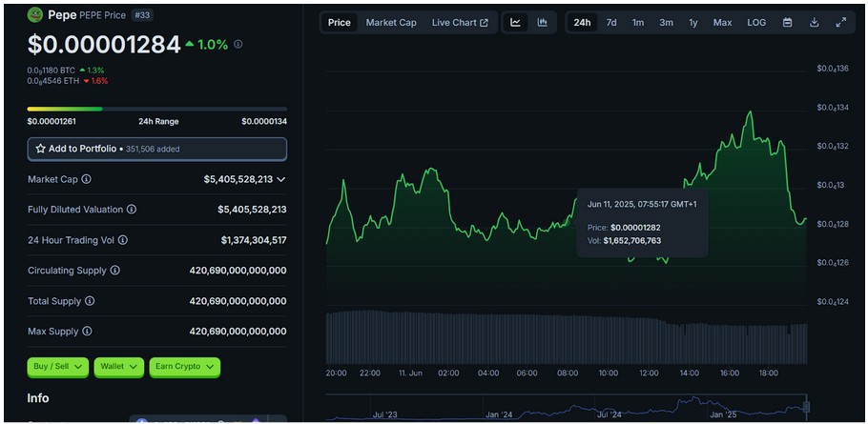Open the Wallet dropdown
The width and height of the screenshot is (868, 424).
[x=119, y=367]
